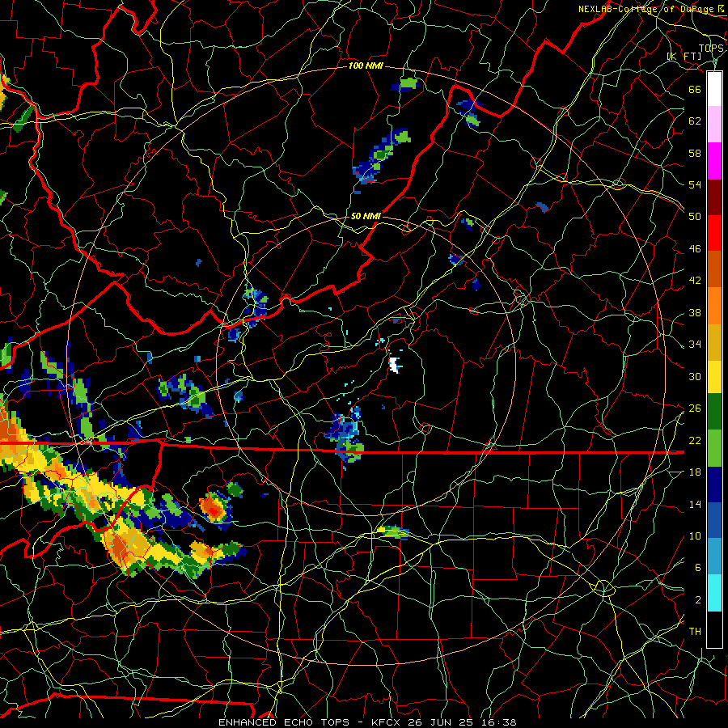The image size is (728, 728).
Task: Click the dark red legend swatch
Action: tap(714, 197)
